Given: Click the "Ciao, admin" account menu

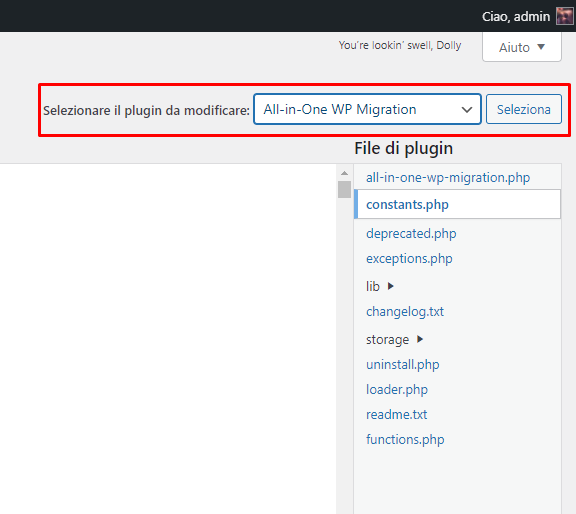Looking at the screenshot, I should pos(515,17).
